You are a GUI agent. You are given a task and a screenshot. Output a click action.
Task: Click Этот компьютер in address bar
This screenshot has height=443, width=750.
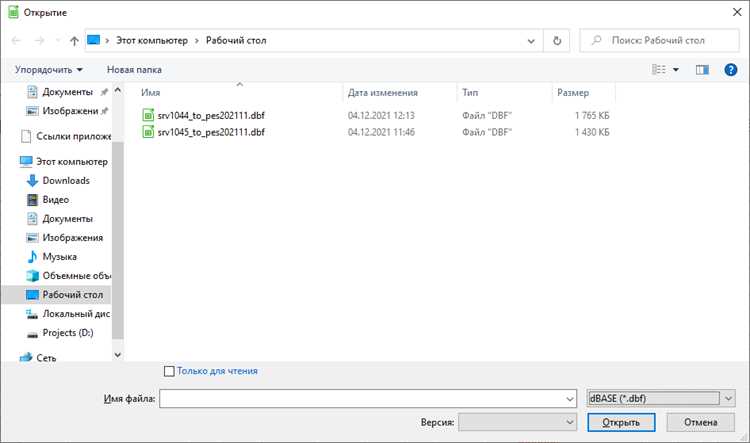click(152, 41)
